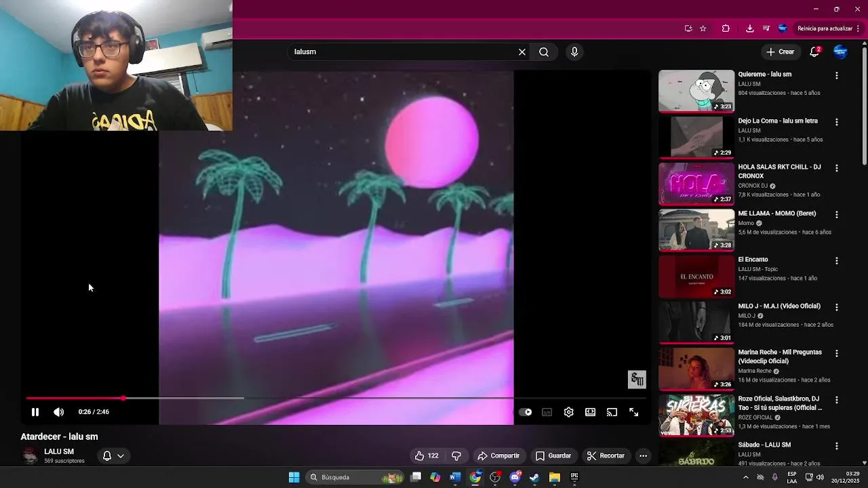Open options menu for Dejo La Coma

(836, 122)
